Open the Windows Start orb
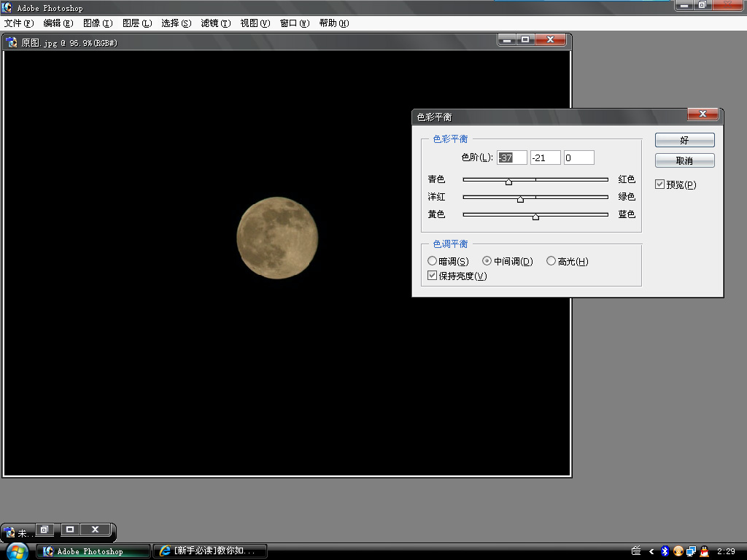 pyautogui.click(x=18, y=551)
